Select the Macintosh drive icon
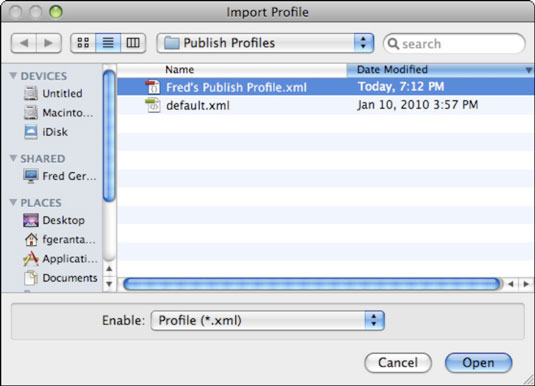 point(31,112)
